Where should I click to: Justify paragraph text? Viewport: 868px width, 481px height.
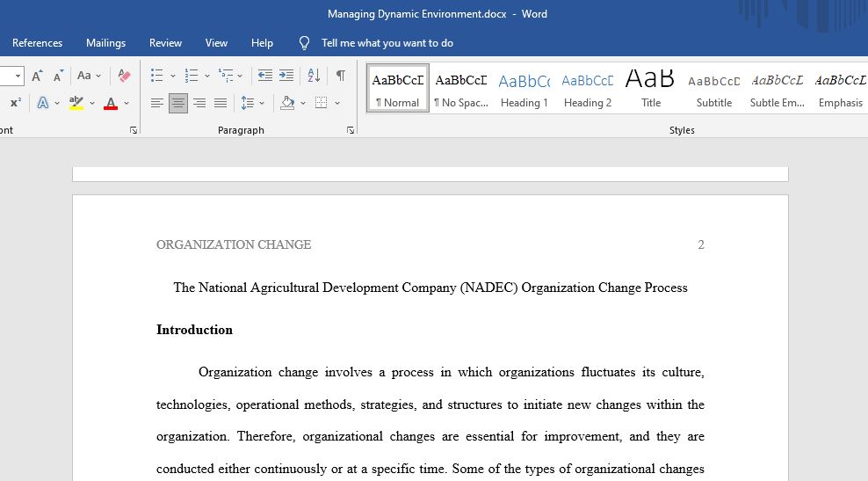click(221, 103)
